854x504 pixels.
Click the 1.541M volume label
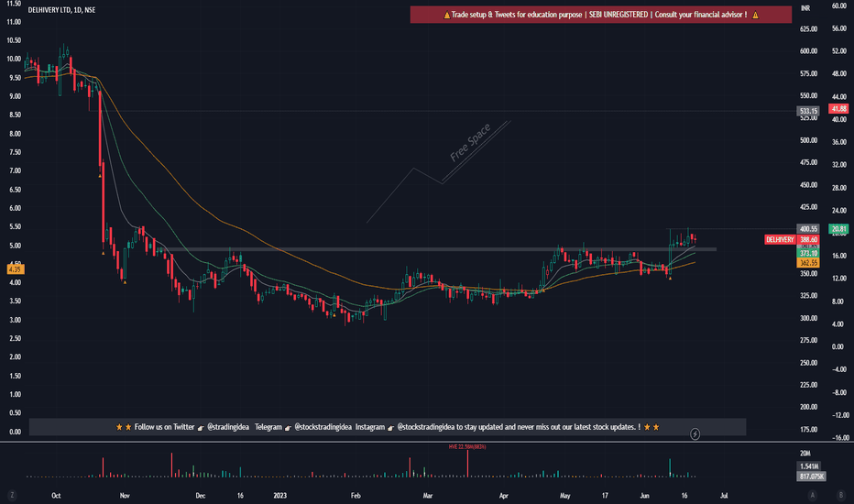(x=810, y=466)
